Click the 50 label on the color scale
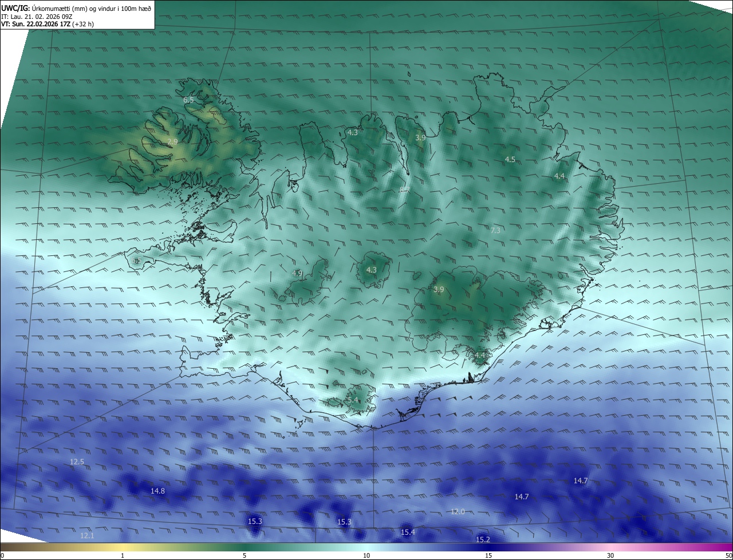Image resolution: width=733 pixels, height=560 pixels. (x=728, y=555)
